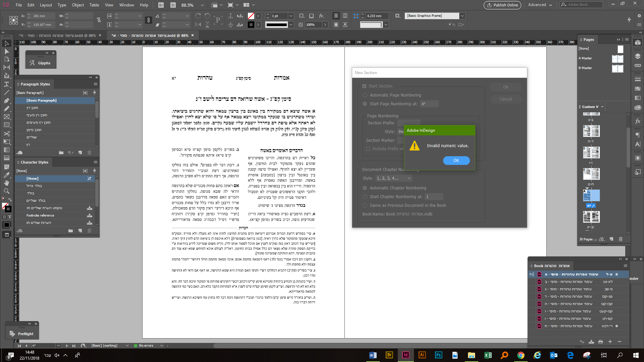Expand the Basic Graphics Frame style dropdown
This screenshot has height=362, width=644.
[462, 16]
